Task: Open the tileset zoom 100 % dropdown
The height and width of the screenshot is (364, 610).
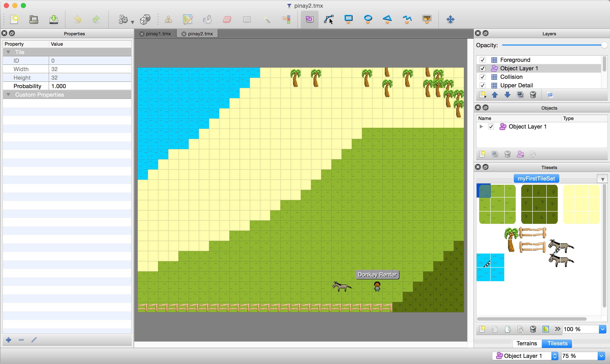Action: pos(602,329)
